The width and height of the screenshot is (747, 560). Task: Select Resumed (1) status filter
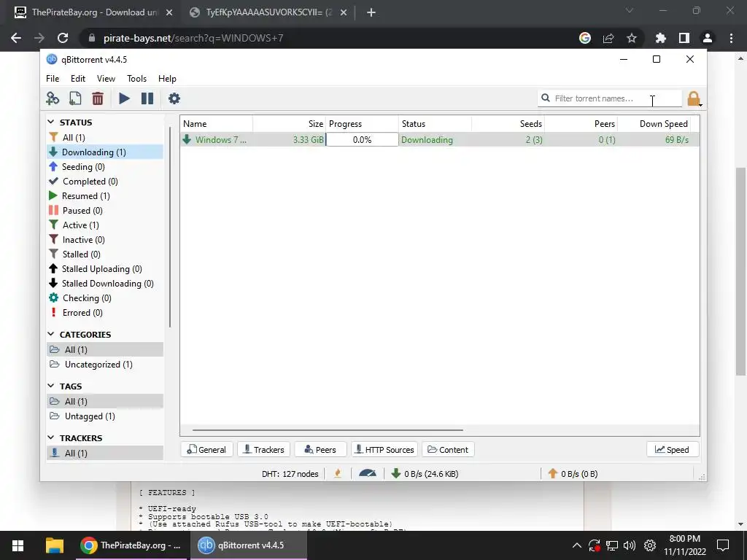105,196
